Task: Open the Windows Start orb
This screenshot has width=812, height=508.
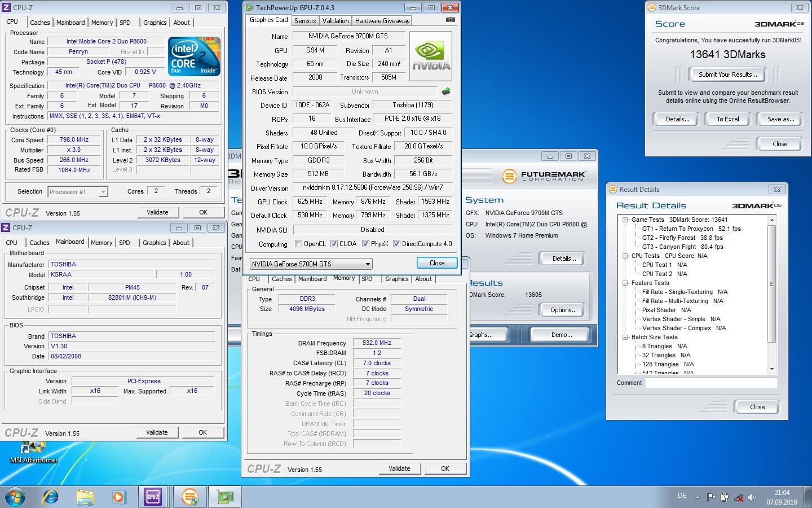Action: pyautogui.click(x=15, y=497)
